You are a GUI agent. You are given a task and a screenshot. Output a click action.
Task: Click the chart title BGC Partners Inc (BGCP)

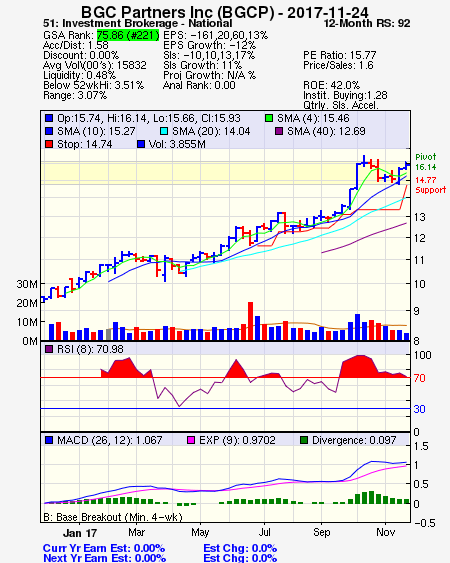coord(177,12)
